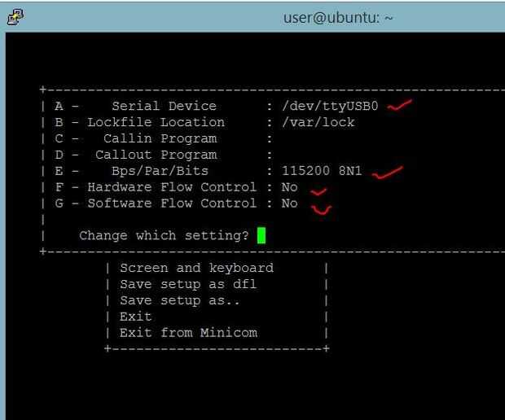Select the Serial Device setting row
This screenshot has height=420, width=505.
pyautogui.click(x=164, y=106)
